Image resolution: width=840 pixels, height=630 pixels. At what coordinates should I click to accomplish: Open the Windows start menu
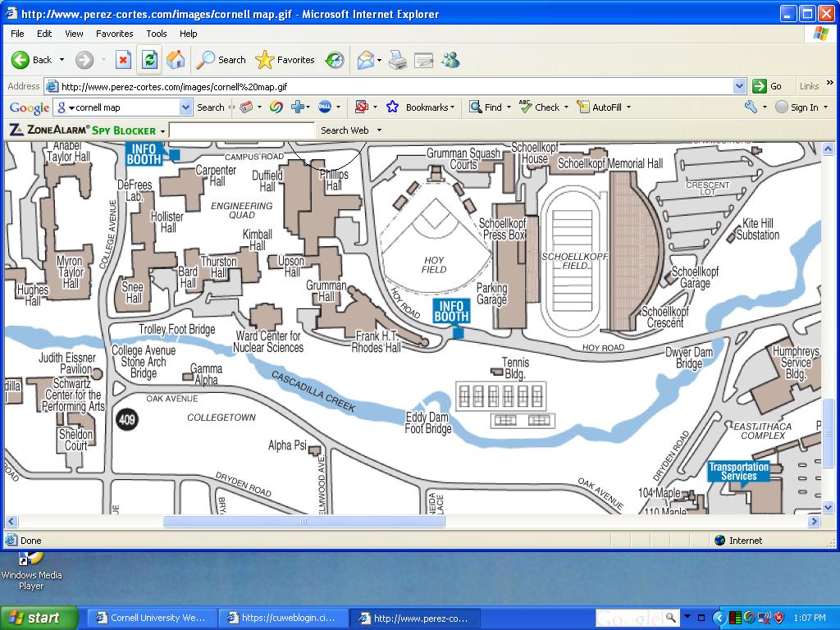(x=39, y=618)
